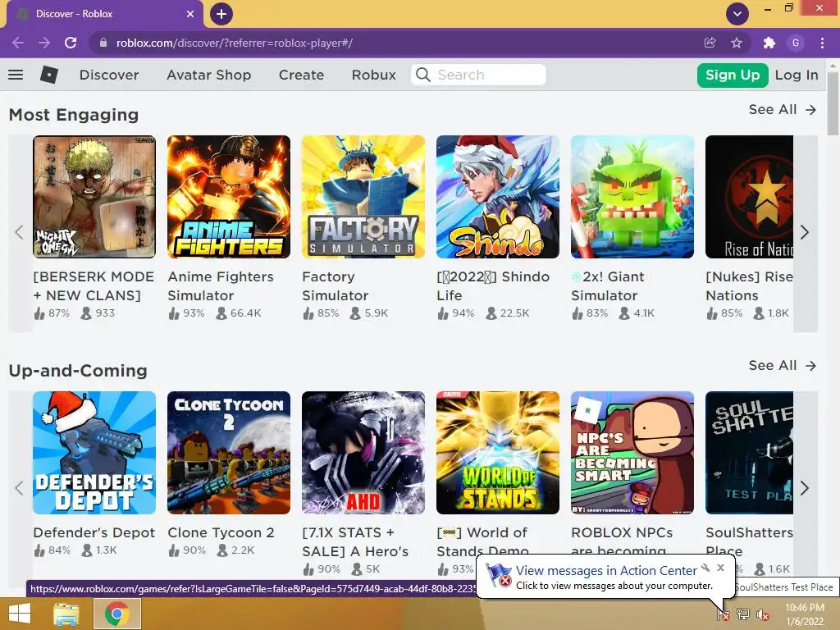Viewport: 840px width, 630px height.
Task: Bookmark this page with the star icon
Action: [737, 43]
